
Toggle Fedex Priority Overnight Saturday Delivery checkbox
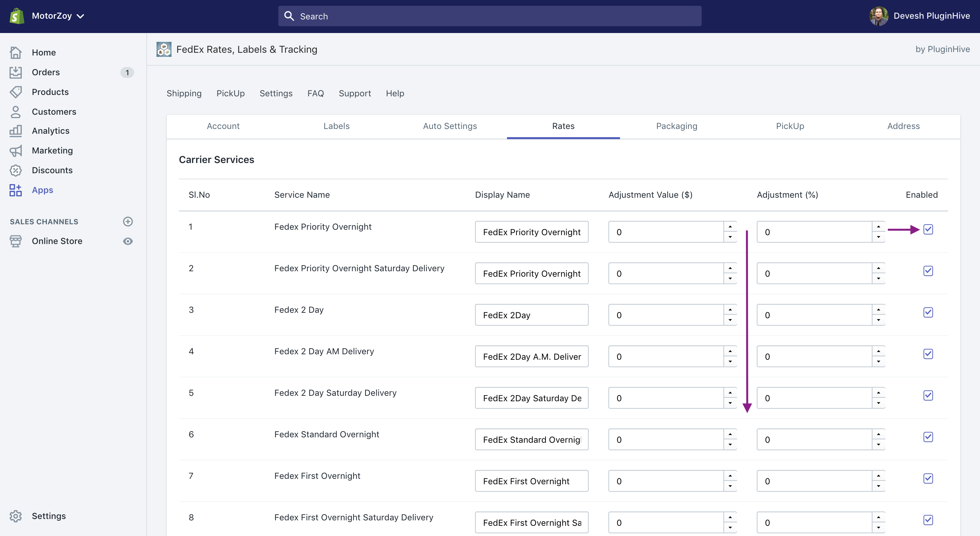click(x=928, y=271)
